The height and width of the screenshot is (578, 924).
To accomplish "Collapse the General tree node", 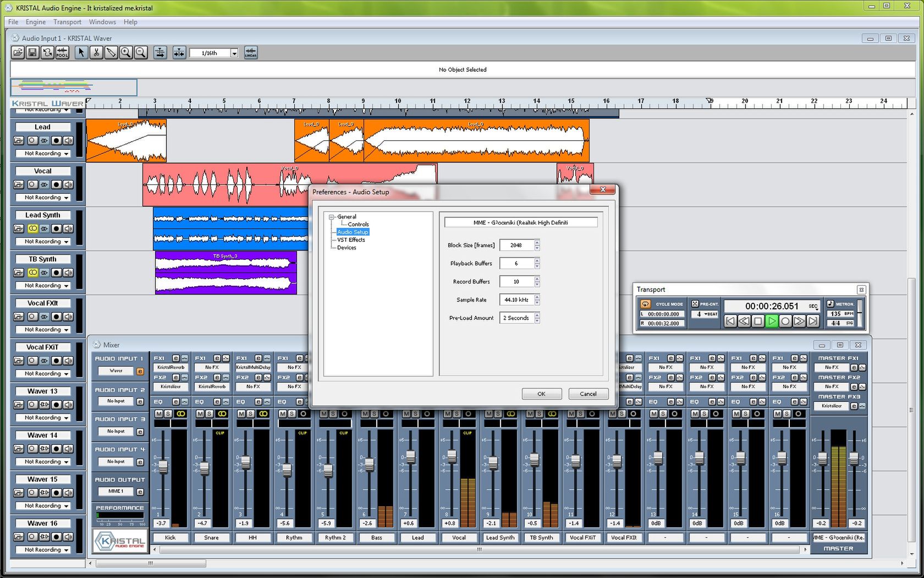I will [x=332, y=217].
